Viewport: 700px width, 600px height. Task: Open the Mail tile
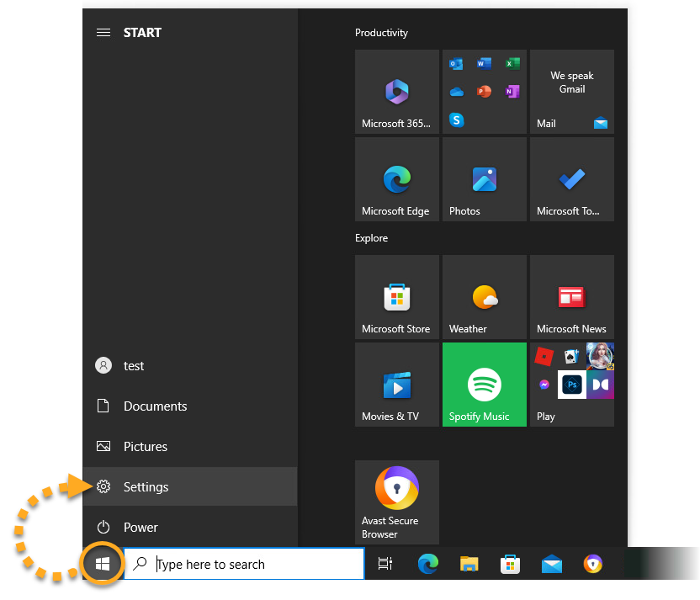pos(571,92)
